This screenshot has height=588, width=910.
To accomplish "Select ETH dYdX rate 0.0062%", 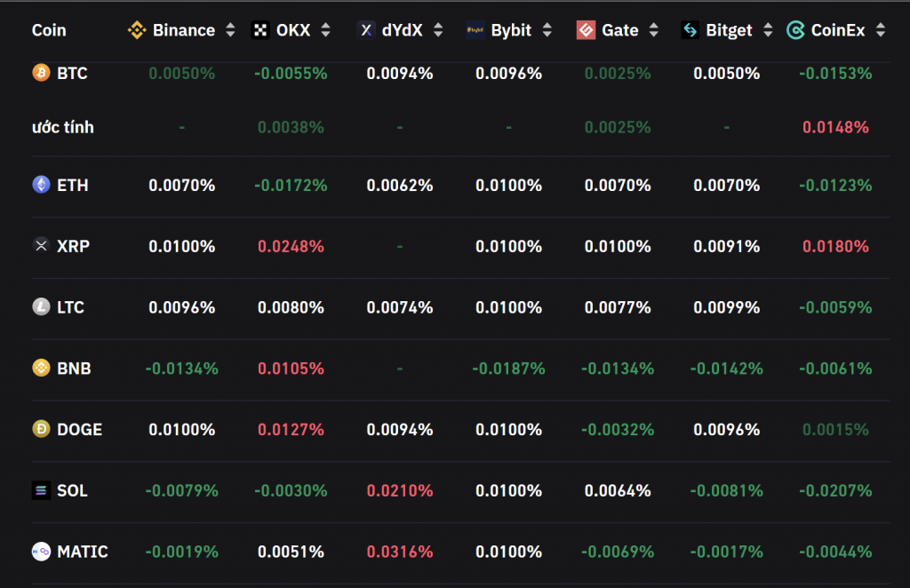I will click(400, 185).
